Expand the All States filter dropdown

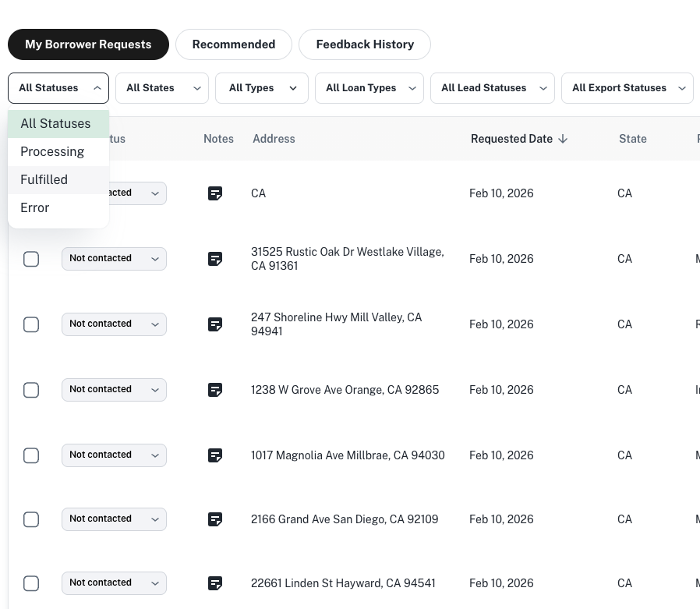point(161,88)
